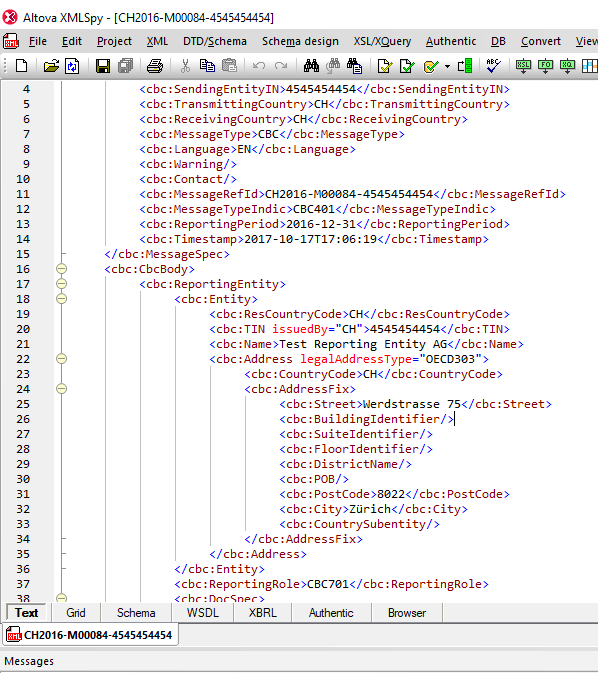The image size is (598, 673).
Task: Switch to the Grid view tab
Action: (76, 613)
